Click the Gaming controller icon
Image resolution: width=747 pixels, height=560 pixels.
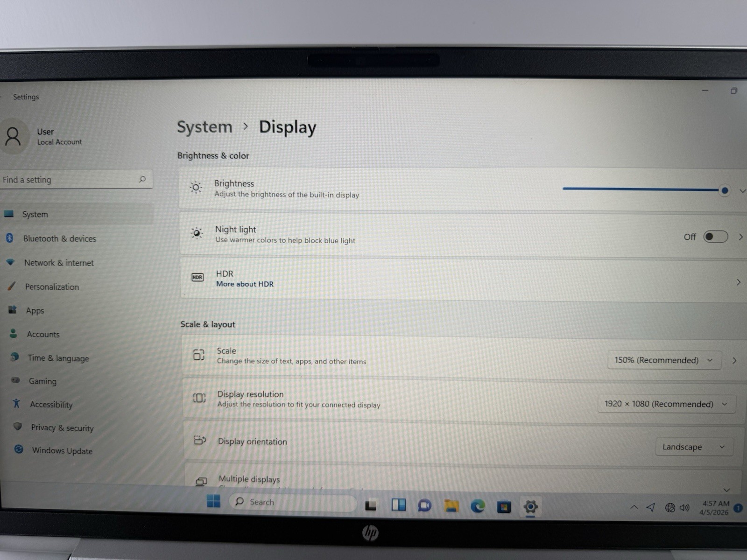tap(15, 380)
